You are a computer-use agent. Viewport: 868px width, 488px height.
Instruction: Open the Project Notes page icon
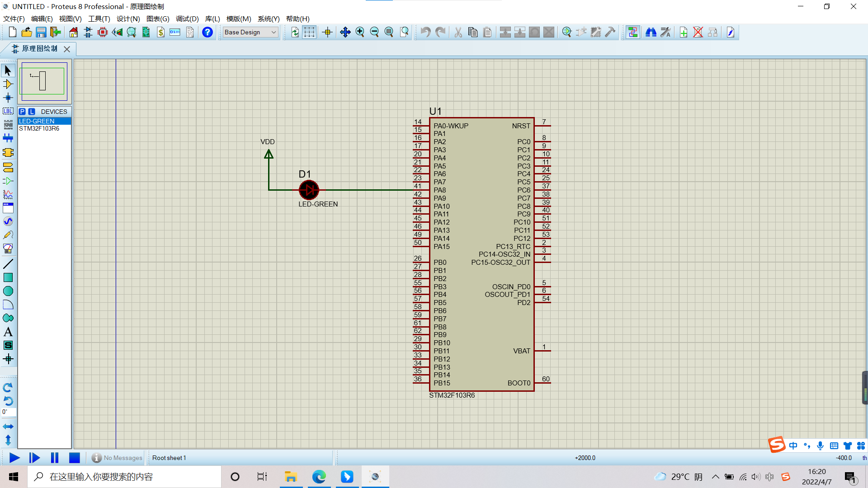[190, 32]
